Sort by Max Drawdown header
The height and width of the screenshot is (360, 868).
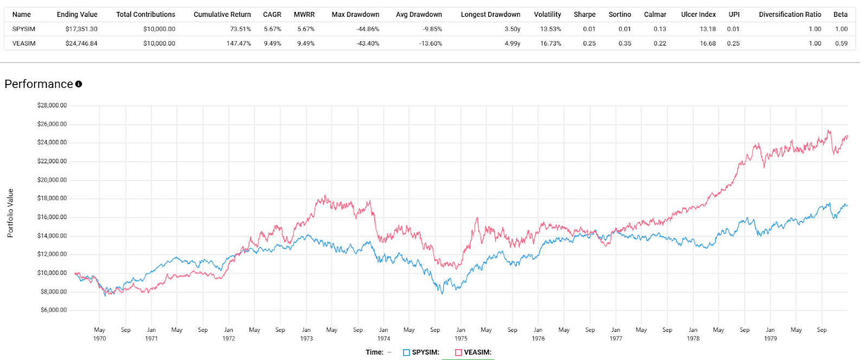pos(355,15)
